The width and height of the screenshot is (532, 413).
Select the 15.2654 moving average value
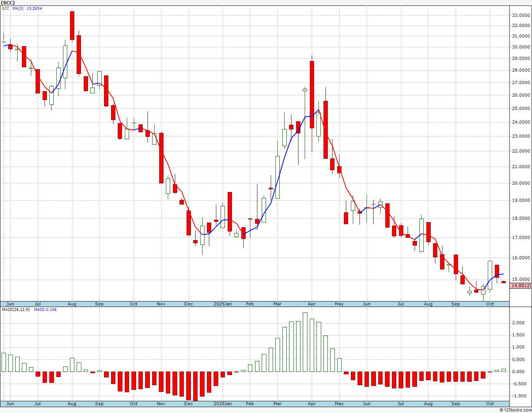point(34,8)
